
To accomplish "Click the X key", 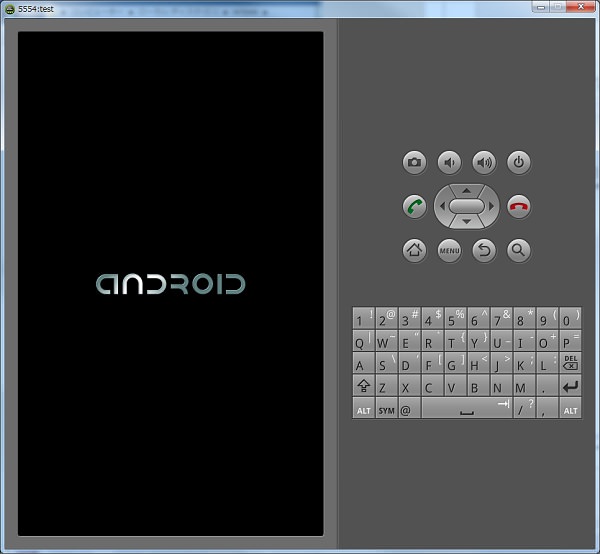I will 409,385.
